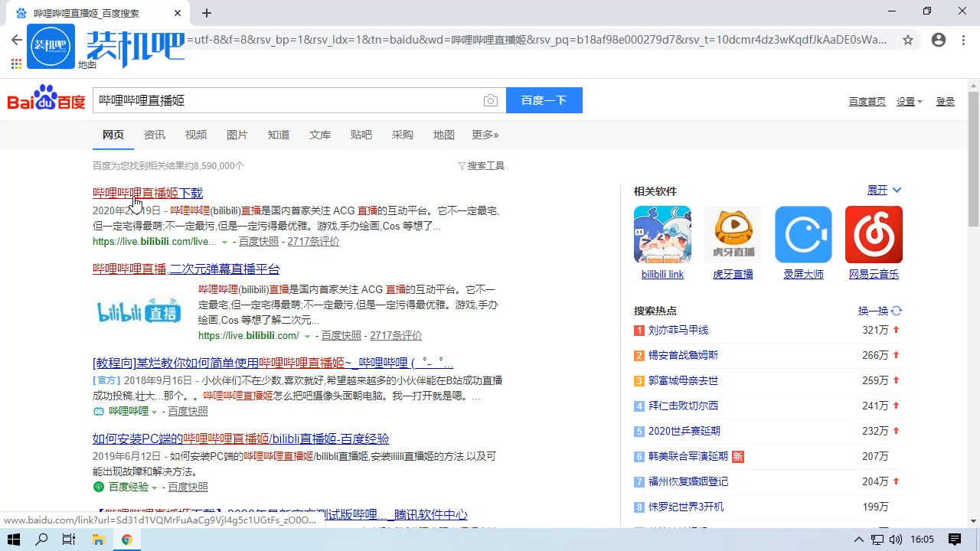Open the 录屏大师 app icon

(803, 234)
